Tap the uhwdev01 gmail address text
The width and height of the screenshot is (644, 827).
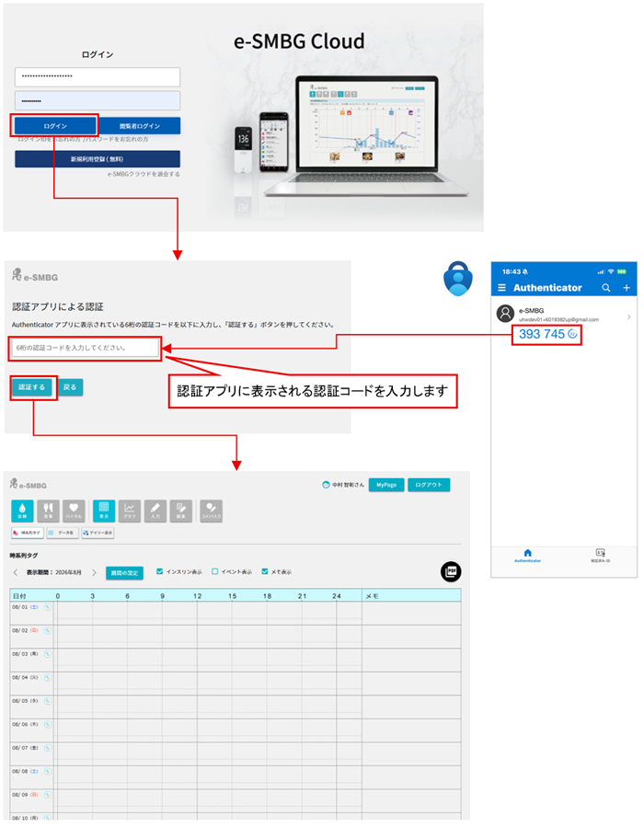tap(558, 319)
